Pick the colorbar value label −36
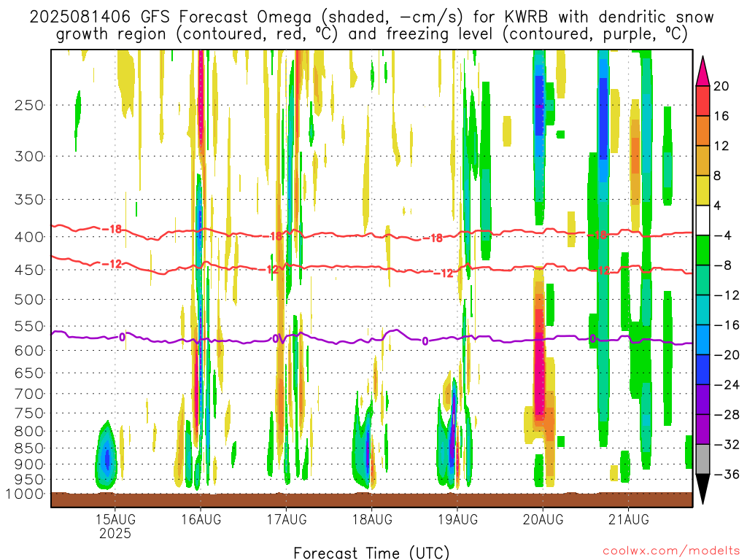This screenshot has width=747, height=560. (x=727, y=475)
